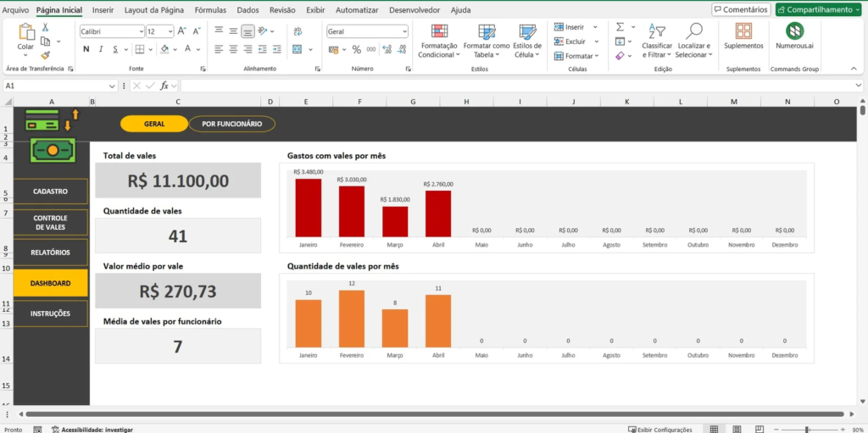Click the Format Painter brush icon

45,55
